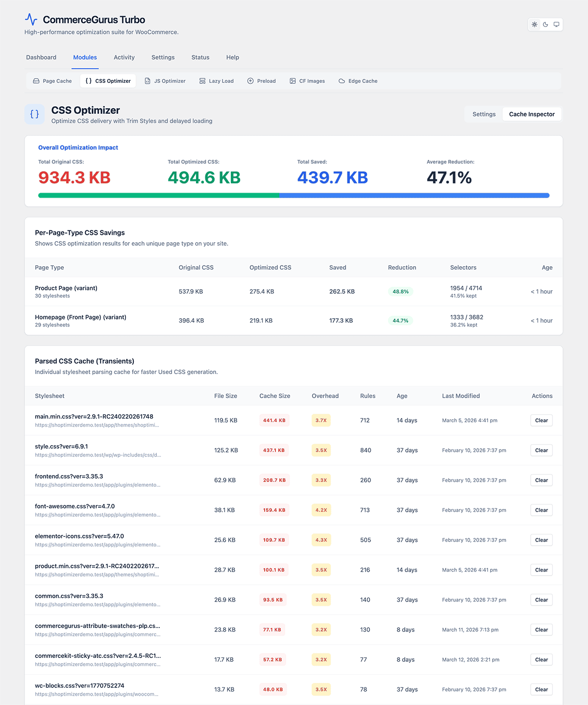Switch to CF Images module
The image size is (588, 705).
pyautogui.click(x=307, y=81)
